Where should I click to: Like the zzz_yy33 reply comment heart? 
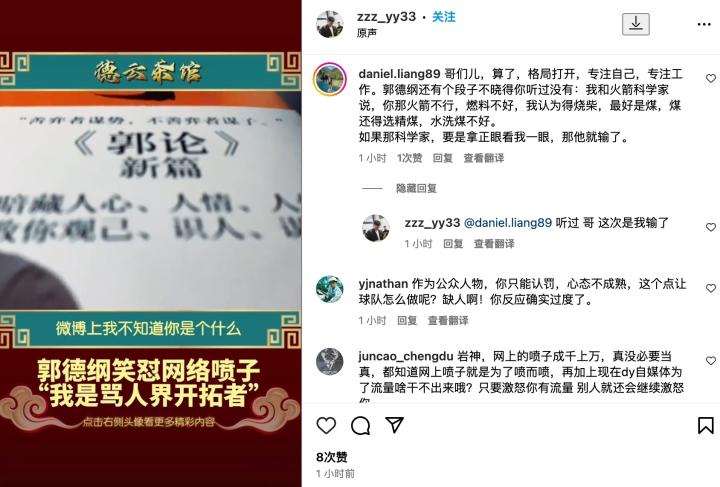(x=710, y=227)
